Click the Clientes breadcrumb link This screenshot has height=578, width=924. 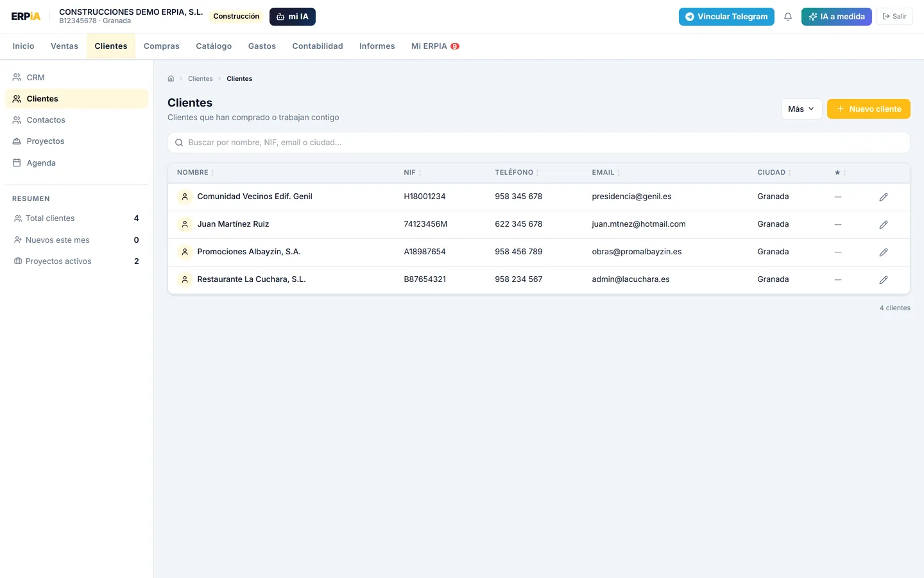tap(200, 79)
